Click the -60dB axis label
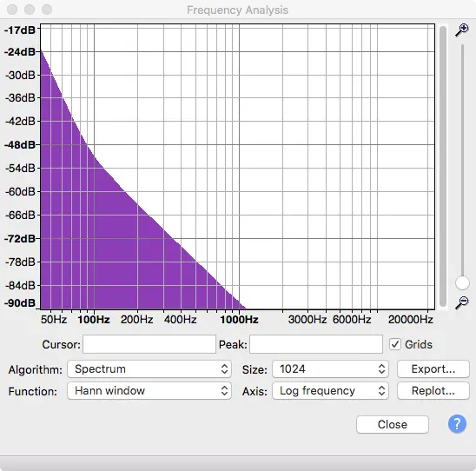The image size is (476, 471). (x=20, y=192)
